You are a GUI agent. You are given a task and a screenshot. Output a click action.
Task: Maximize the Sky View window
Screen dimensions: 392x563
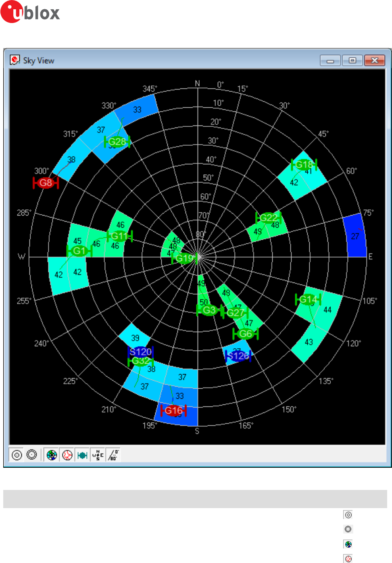coord(352,61)
